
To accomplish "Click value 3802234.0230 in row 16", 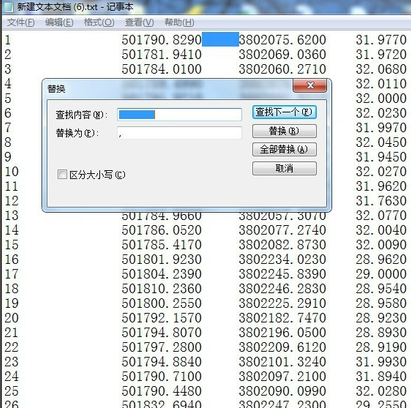I will (282, 259).
